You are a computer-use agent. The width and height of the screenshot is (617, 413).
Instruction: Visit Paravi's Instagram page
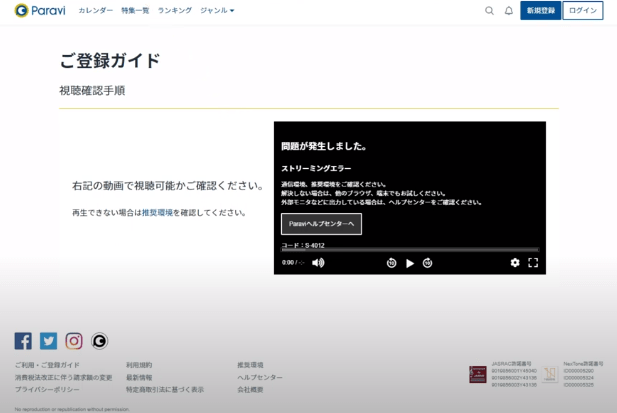[x=74, y=341]
